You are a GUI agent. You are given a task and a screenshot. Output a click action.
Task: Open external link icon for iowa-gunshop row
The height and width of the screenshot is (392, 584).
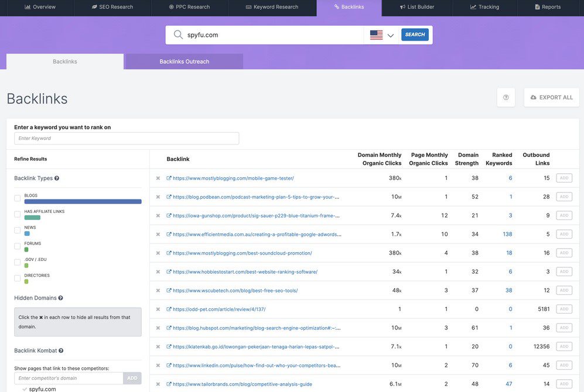pos(169,215)
